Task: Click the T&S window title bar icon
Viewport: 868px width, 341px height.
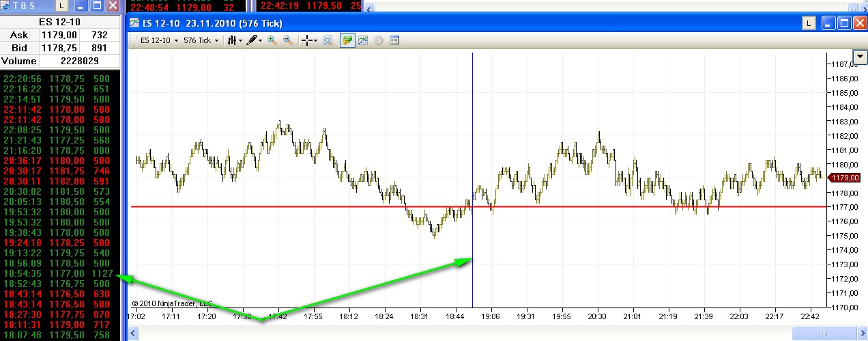Action: (6, 5)
